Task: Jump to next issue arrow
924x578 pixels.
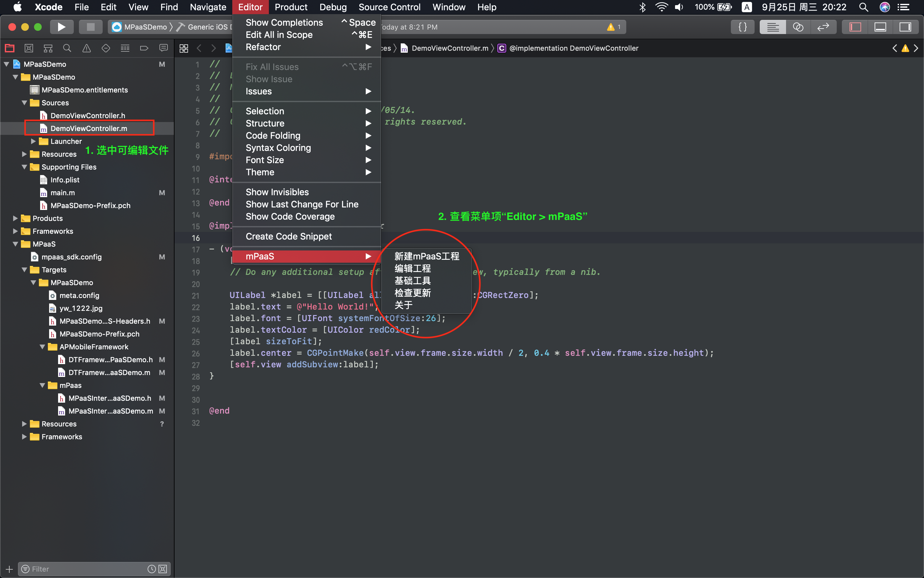Action: (x=916, y=48)
